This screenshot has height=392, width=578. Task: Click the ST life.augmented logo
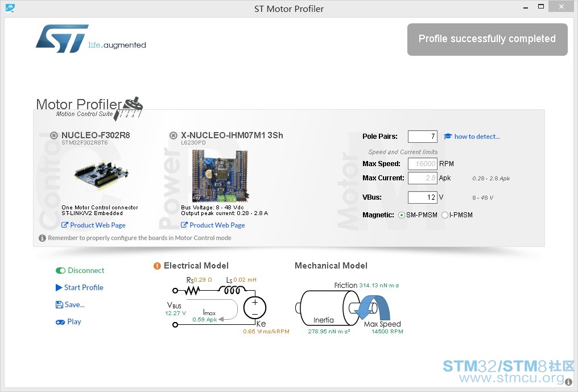tap(90, 39)
